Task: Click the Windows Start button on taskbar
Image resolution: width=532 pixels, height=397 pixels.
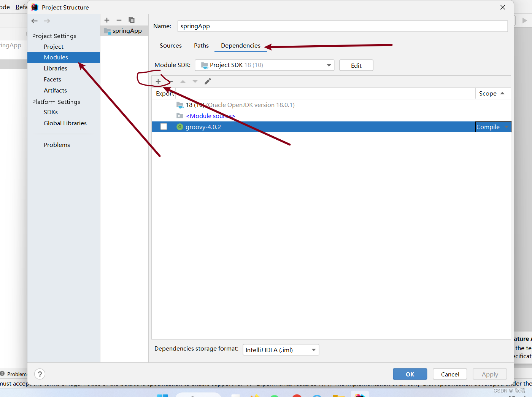Action: [x=162, y=396]
